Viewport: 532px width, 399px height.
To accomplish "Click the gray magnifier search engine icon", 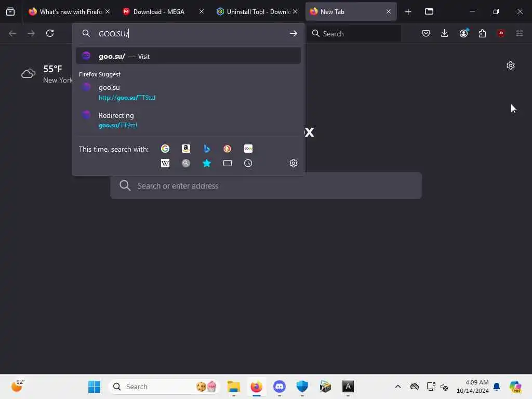I will pos(186,163).
